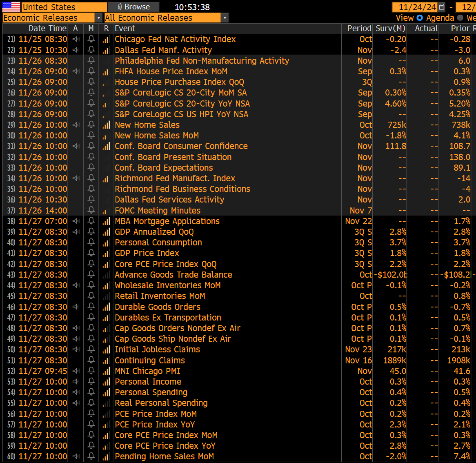The width and height of the screenshot is (476, 463).
Task: Click the R column header
Action: pyautogui.click(x=106, y=28)
